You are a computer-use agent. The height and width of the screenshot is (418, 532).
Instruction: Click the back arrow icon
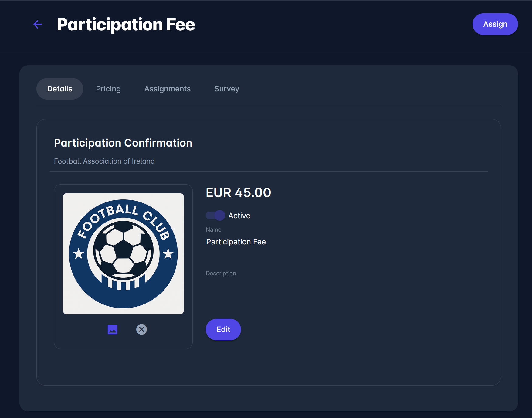click(38, 24)
